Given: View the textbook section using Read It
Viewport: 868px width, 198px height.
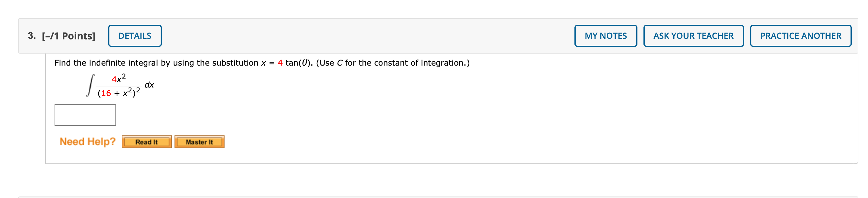Looking at the screenshot, I should (146, 142).
